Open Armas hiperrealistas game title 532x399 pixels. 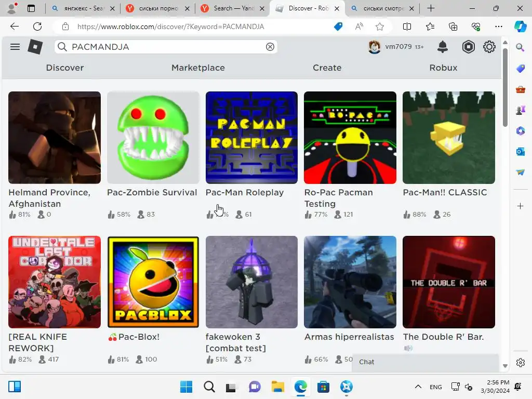point(349,337)
